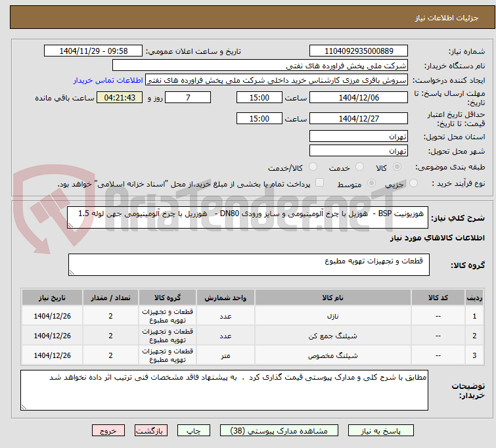The width and height of the screenshot is (496, 448).
Task: Toggle the Islamic treasury documents payment checkbox
Action: 320,183
